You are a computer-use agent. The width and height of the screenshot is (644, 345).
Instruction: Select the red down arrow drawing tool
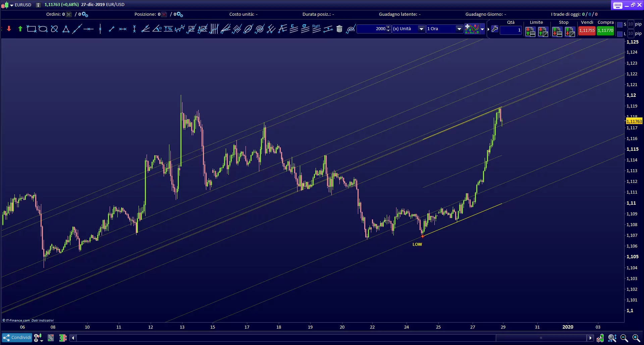tap(9, 29)
